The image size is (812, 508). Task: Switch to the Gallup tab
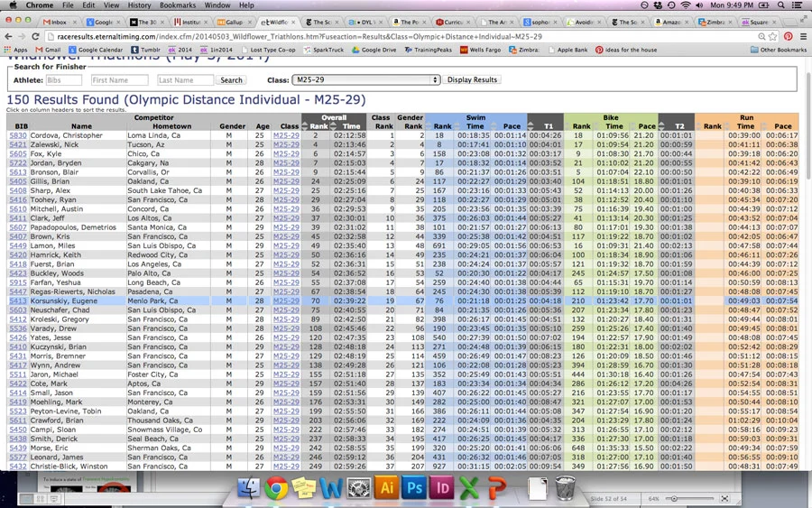(234, 23)
